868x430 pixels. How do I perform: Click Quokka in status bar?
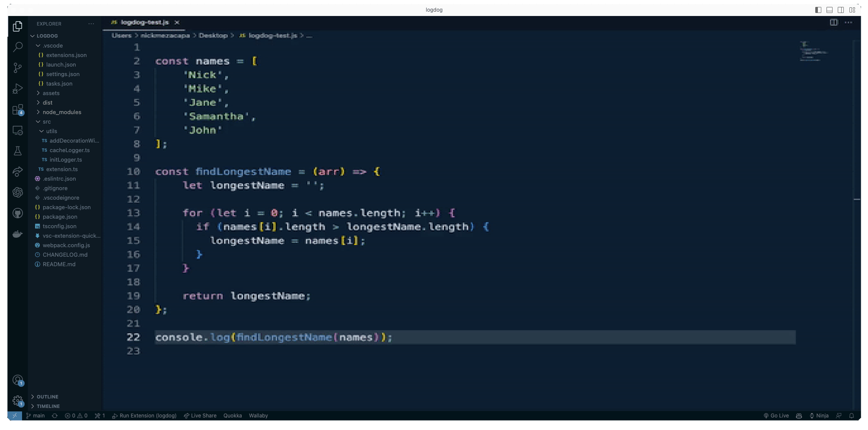pyautogui.click(x=233, y=416)
